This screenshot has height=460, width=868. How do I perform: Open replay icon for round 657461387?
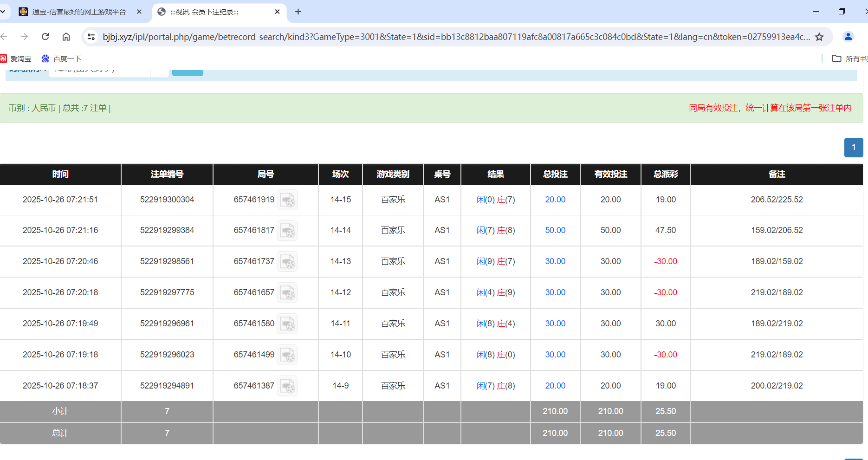click(x=287, y=386)
